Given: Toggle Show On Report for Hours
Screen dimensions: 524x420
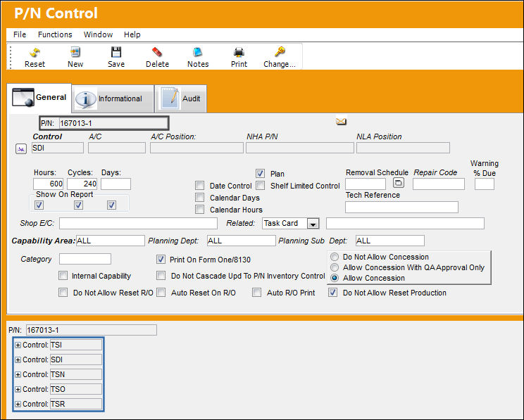Looking at the screenshot, I should (x=39, y=205).
